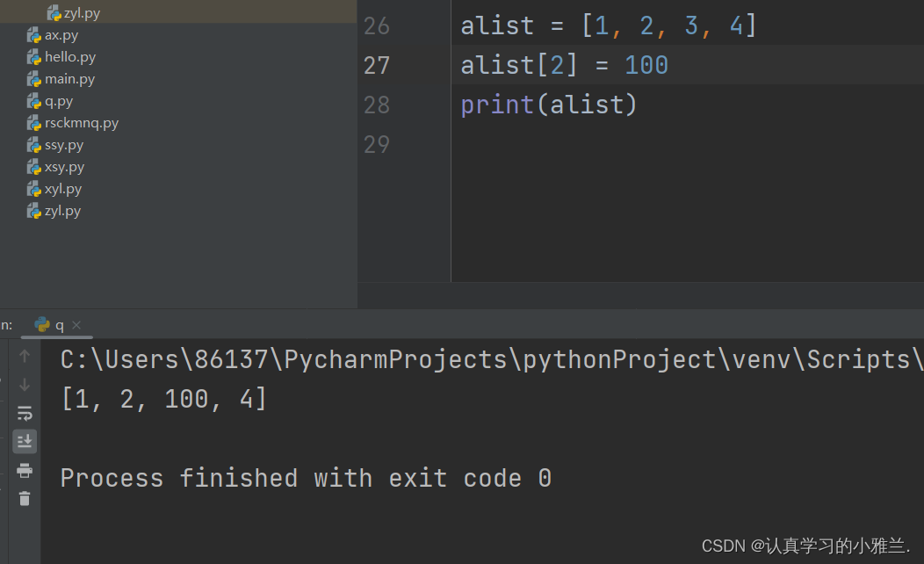Click the Up the Stack Trace arrow
Screen dimensions: 924x564
tap(25, 357)
